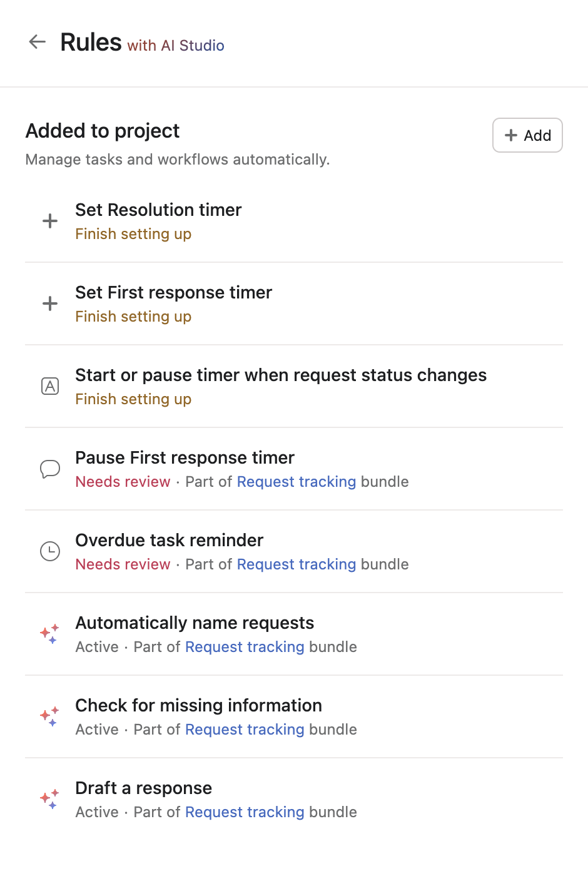
Task: Click the clock icon for Overdue task reminder
Action: (50, 551)
